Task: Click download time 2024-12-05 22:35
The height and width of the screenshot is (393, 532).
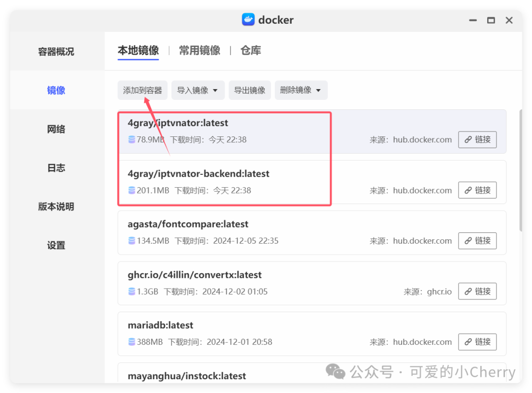Action: click(246, 241)
